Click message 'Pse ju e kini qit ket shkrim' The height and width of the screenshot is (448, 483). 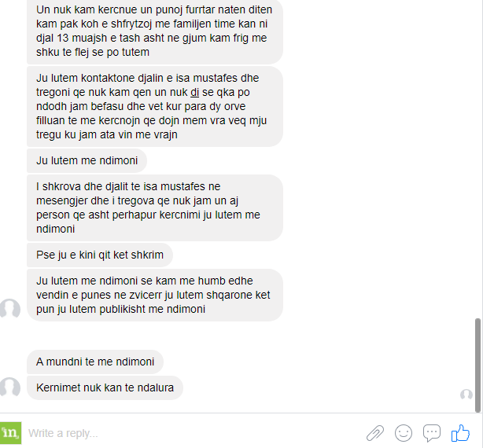coord(99,255)
